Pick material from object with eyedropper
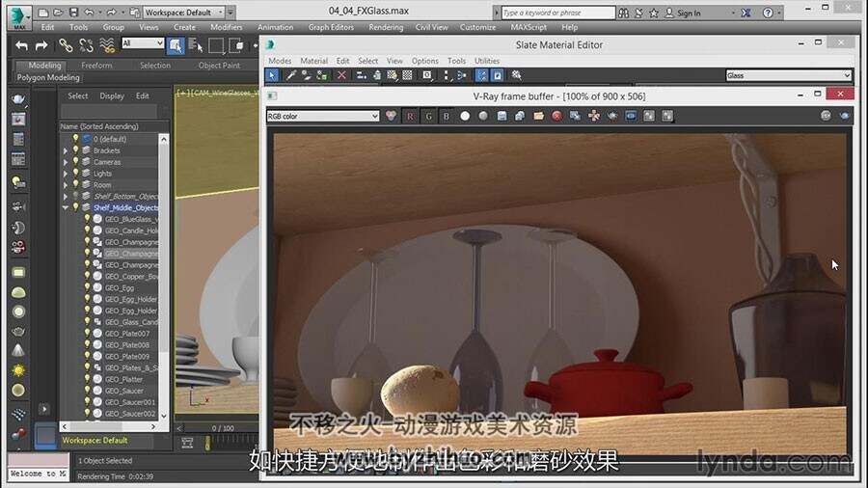The image size is (868, 488). [x=290, y=75]
